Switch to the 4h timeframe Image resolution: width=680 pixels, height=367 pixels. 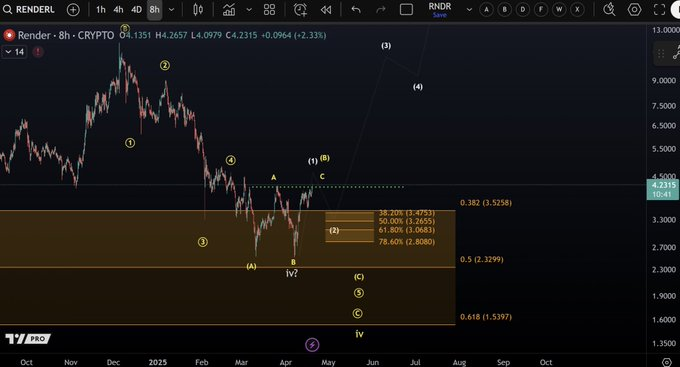coord(118,10)
